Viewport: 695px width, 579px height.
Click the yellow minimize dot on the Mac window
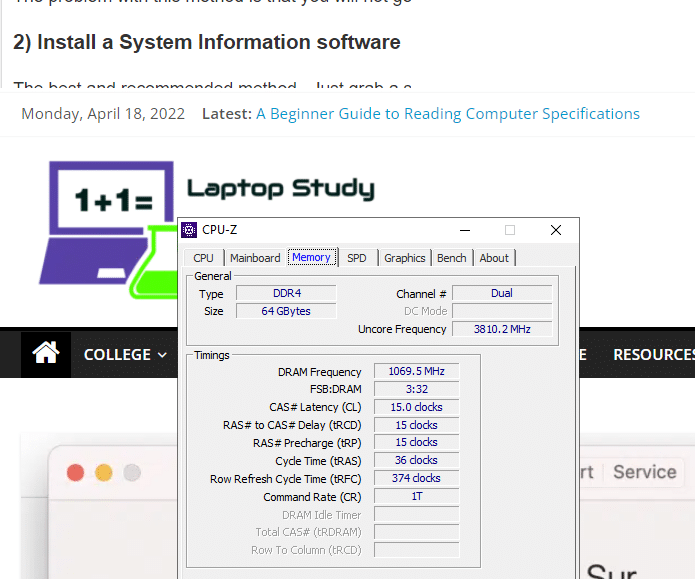tap(104, 473)
